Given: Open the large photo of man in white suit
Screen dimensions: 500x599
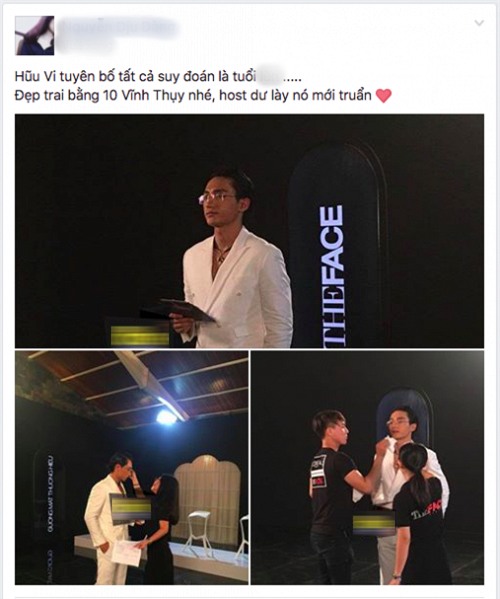Looking at the screenshot, I should point(249,231).
